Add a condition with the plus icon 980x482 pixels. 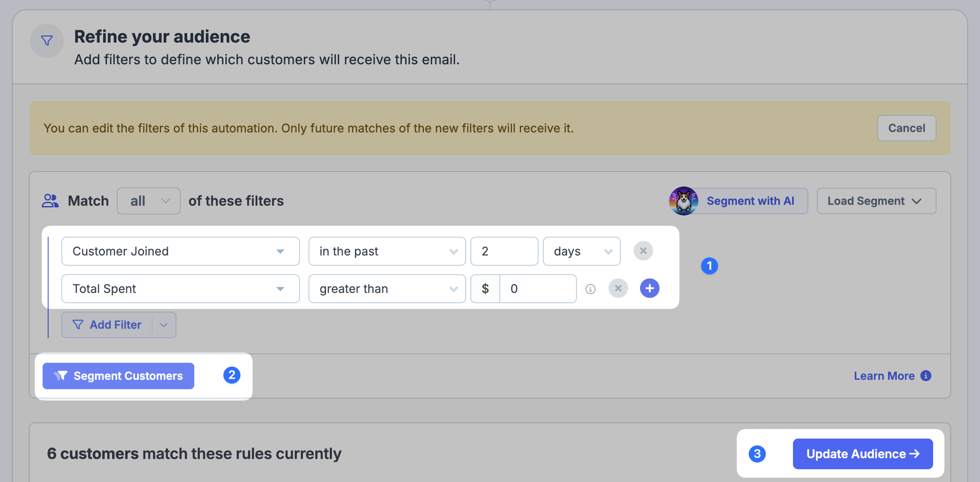(650, 288)
